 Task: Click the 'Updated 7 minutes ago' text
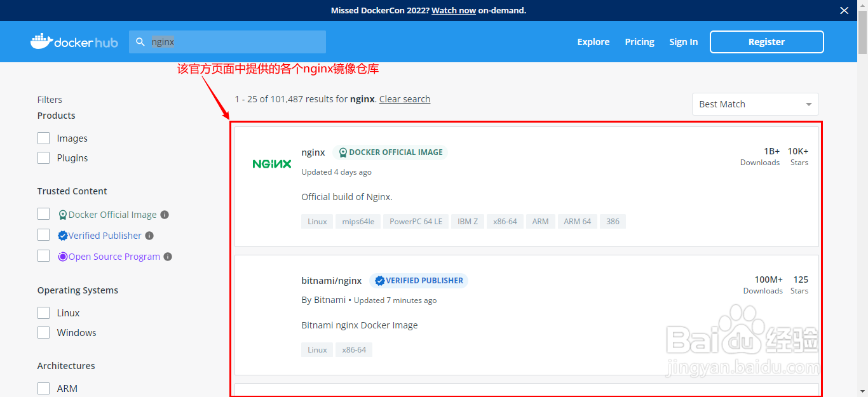[x=395, y=300]
